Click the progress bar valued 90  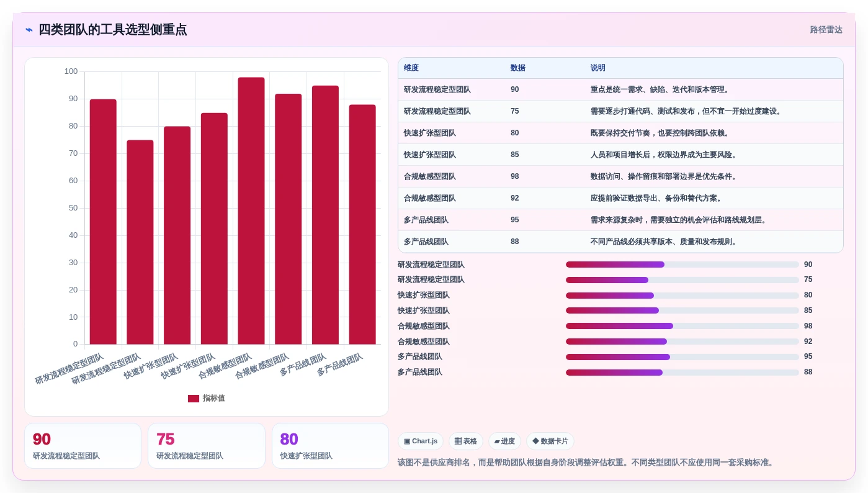pyautogui.click(x=682, y=265)
